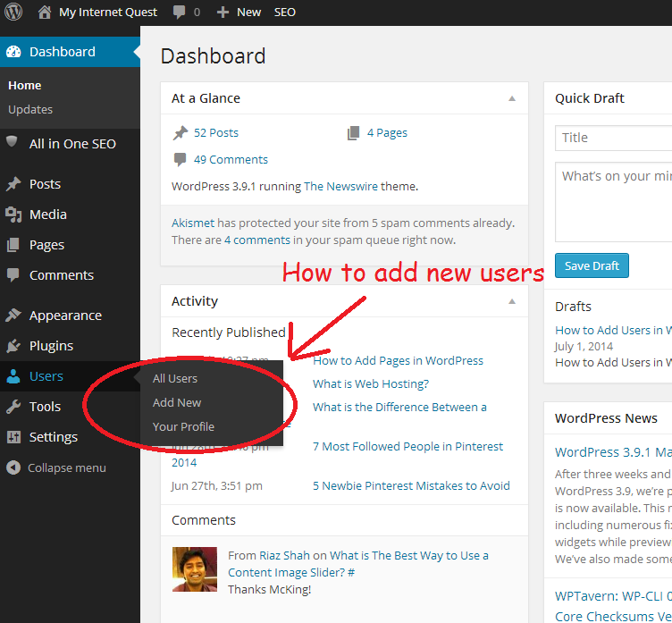This screenshot has width=672, height=623.
Task: Open What is Web Hosting? post
Action: click(x=371, y=383)
